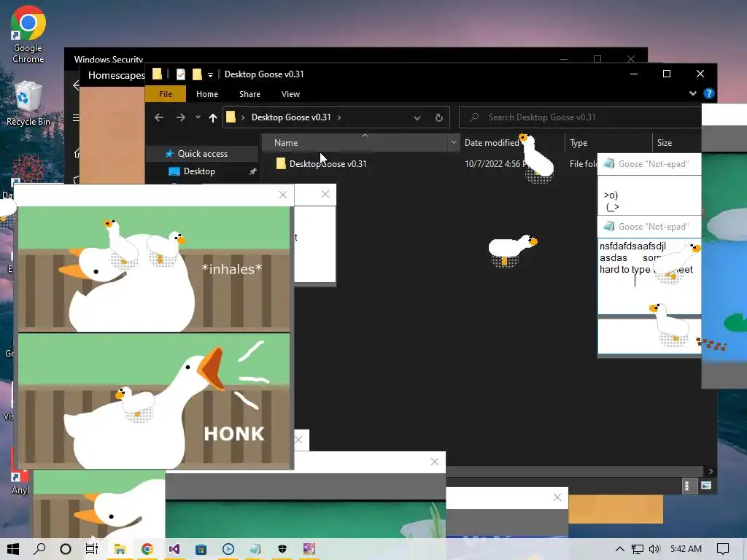Select Desktop in the navigation pane

[x=199, y=171]
